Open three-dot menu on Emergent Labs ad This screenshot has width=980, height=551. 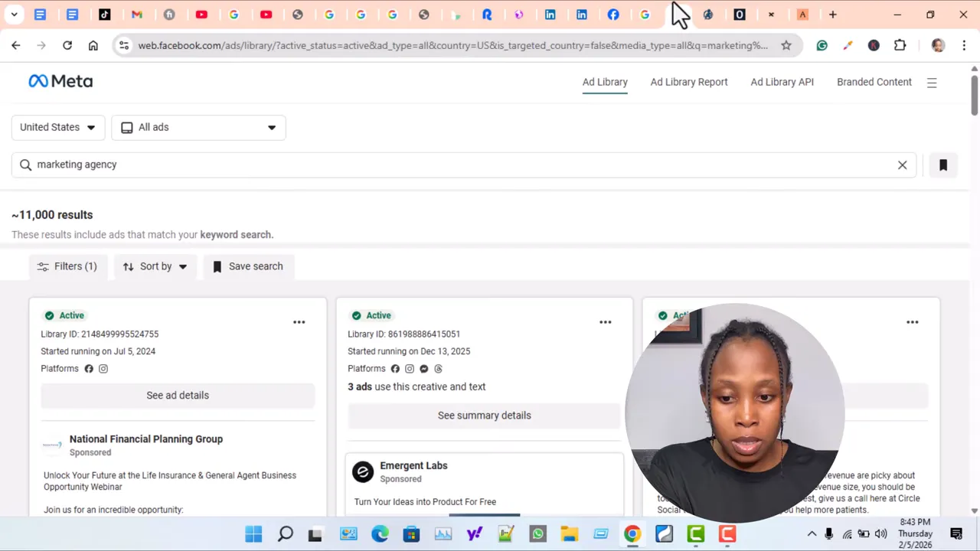coord(606,322)
